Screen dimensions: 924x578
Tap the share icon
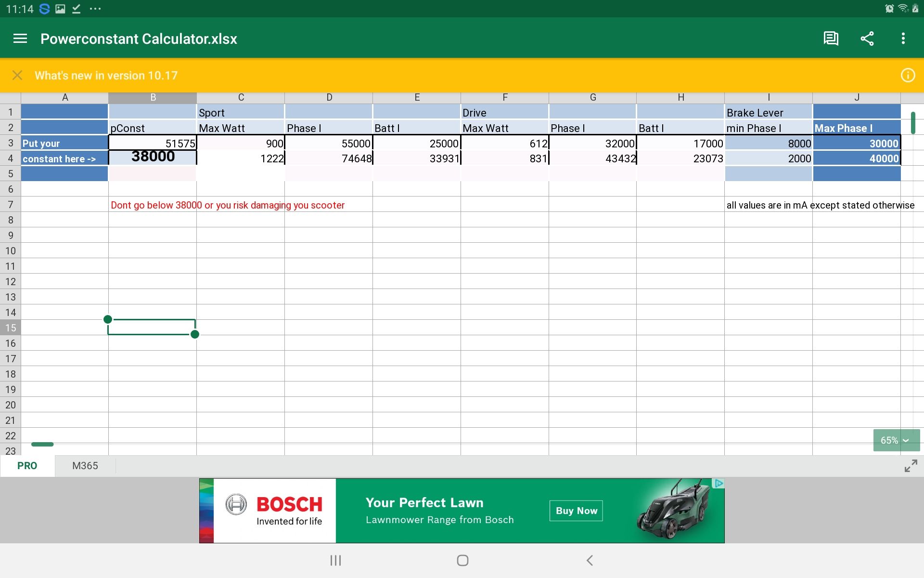pyautogui.click(x=867, y=39)
